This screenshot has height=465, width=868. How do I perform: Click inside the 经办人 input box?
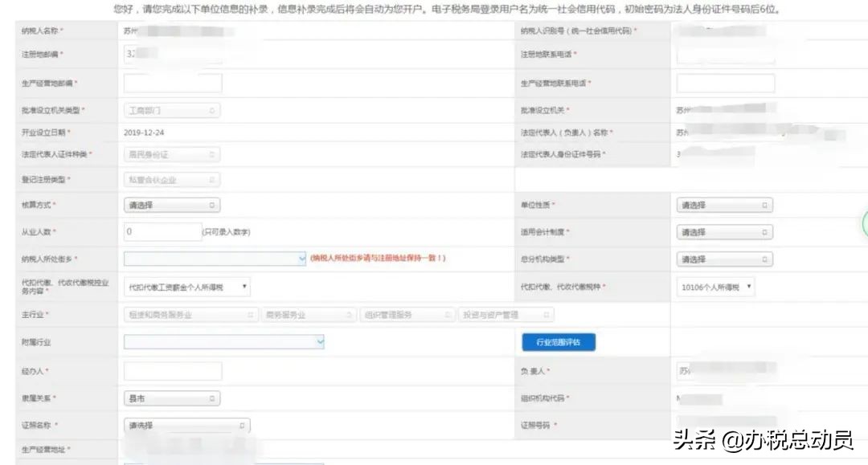click(x=172, y=371)
